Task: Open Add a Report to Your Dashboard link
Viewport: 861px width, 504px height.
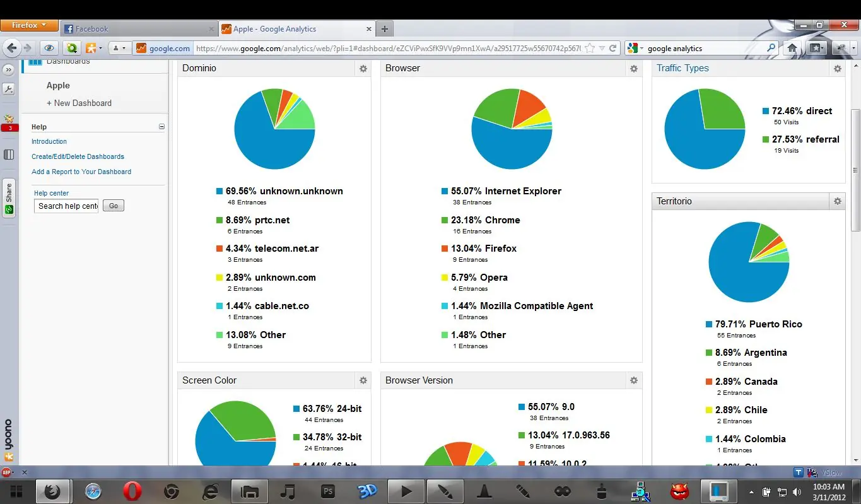Action: pyautogui.click(x=81, y=172)
